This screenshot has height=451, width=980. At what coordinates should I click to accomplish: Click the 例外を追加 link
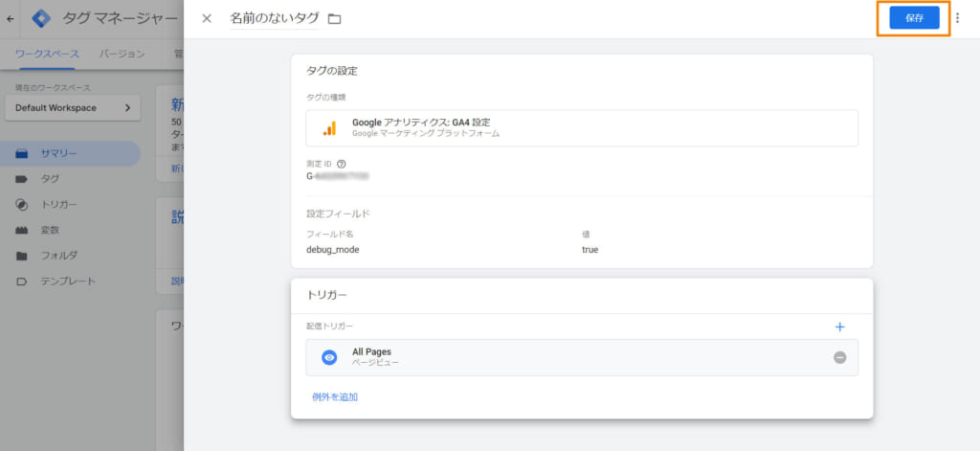[x=335, y=396]
